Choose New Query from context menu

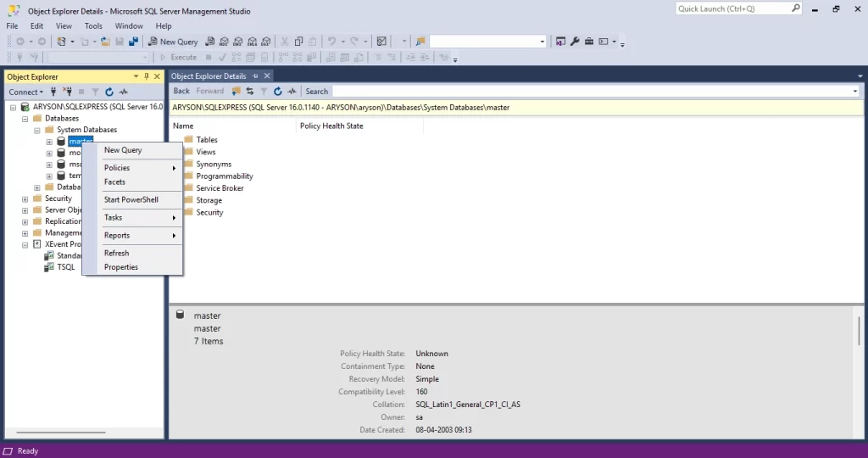(132, 150)
